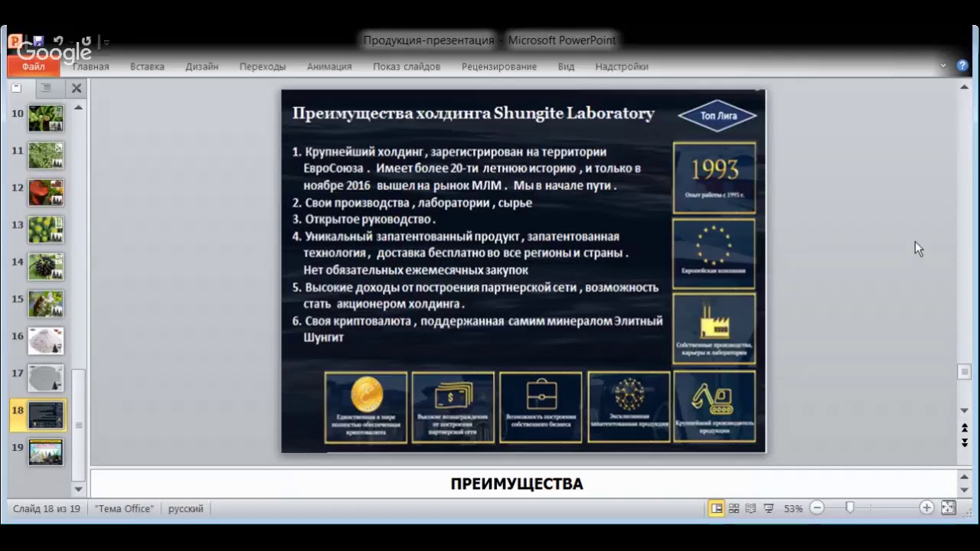Screen dimensions: 980x551
Task: Expand the collapsed ribbon with the chevron
Action: (942, 66)
